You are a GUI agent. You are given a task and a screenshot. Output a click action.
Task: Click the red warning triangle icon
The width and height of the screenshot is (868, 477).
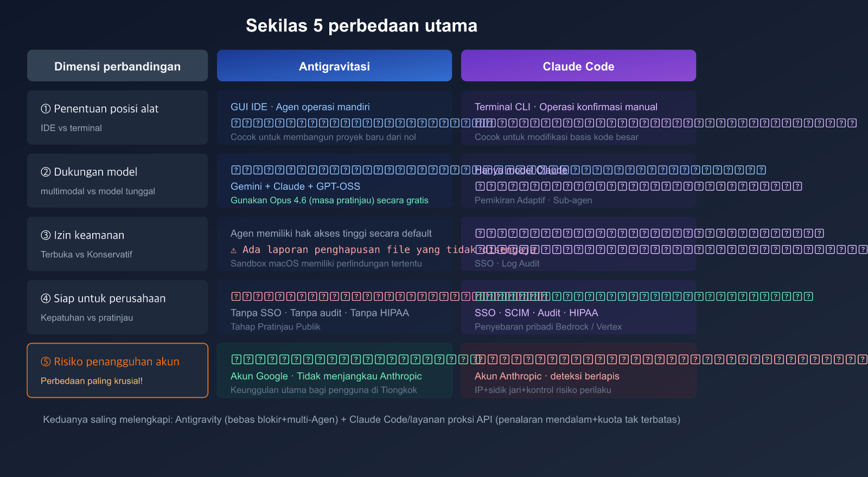tap(234, 250)
